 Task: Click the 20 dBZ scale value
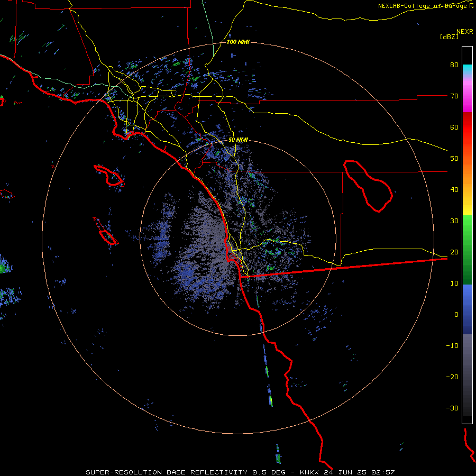click(454, 252)
